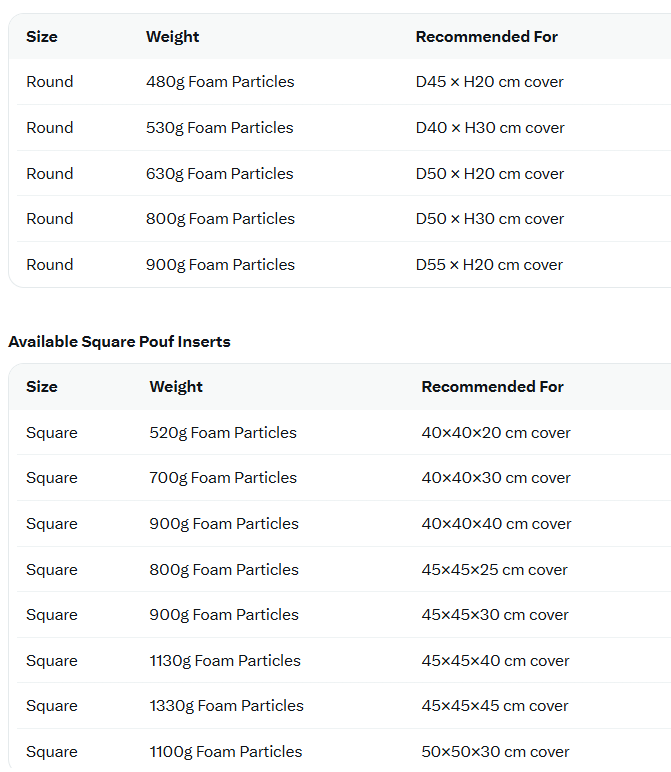Image resolution: width=671 pixels, height=772 pixels.
Task: Select the 480g Foam Particles cell
Action: point(220,82)
